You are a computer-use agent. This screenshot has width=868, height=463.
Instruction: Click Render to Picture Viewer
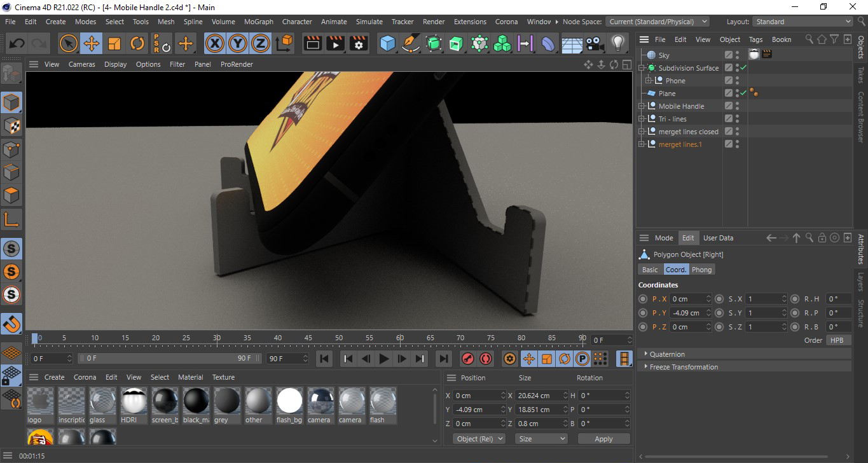(x=334, y=43)
